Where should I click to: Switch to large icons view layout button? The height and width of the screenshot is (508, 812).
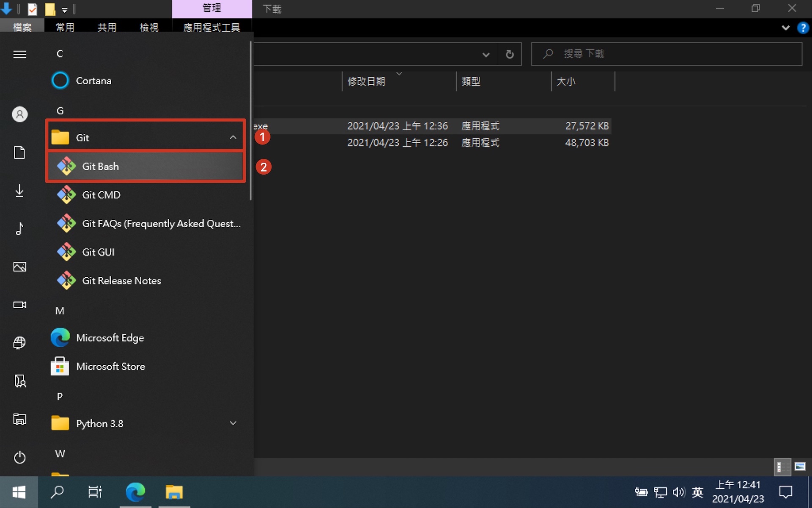[x=800, y=467]
